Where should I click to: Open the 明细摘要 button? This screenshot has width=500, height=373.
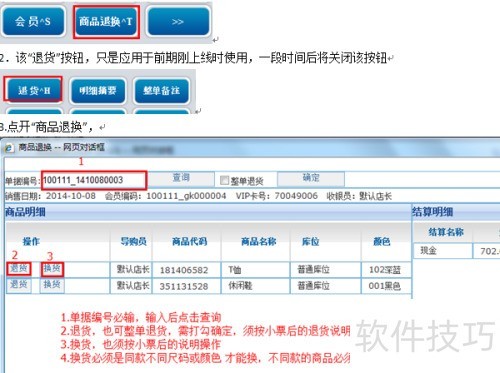click(x=98, y=90)
